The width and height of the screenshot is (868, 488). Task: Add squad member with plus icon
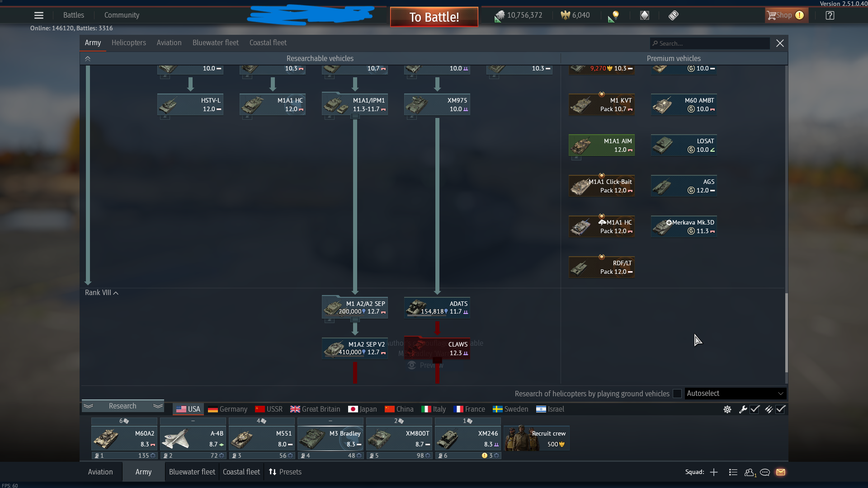point(714,472)
